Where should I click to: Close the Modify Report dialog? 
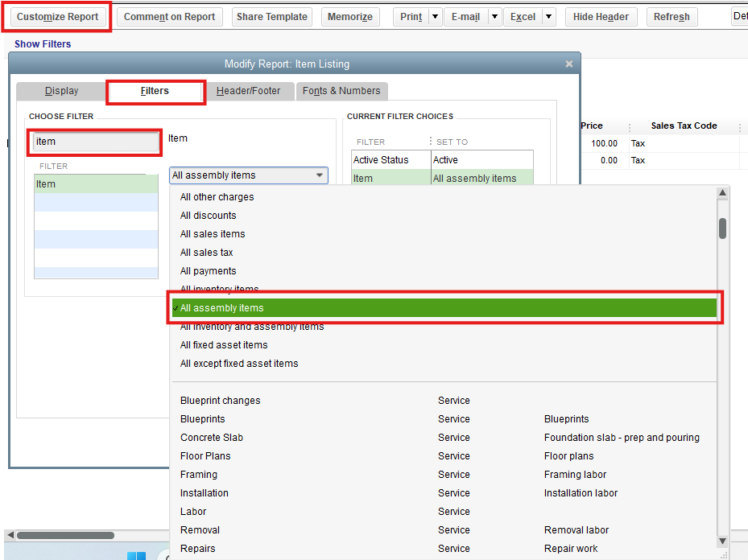tap(569, 64)
